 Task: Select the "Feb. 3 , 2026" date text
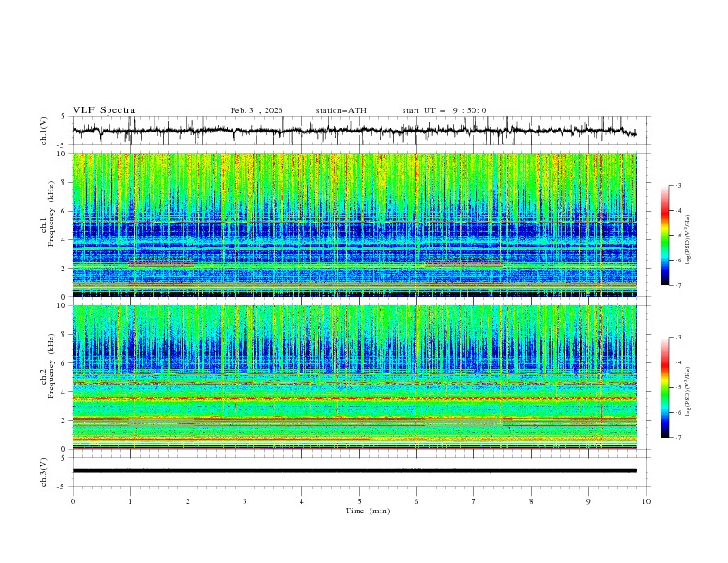coord(256,110)
